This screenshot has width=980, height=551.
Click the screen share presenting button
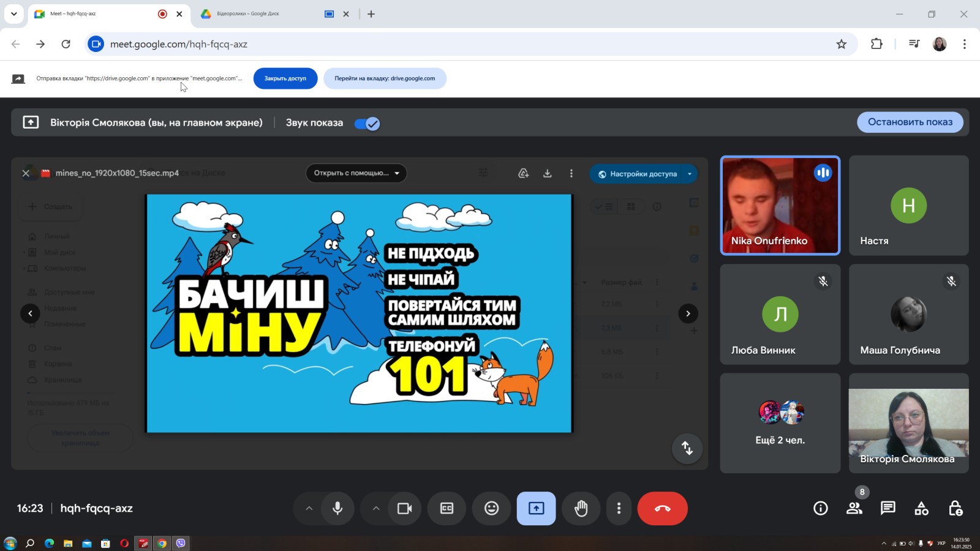pyautogui.click(x=536, y=508)
